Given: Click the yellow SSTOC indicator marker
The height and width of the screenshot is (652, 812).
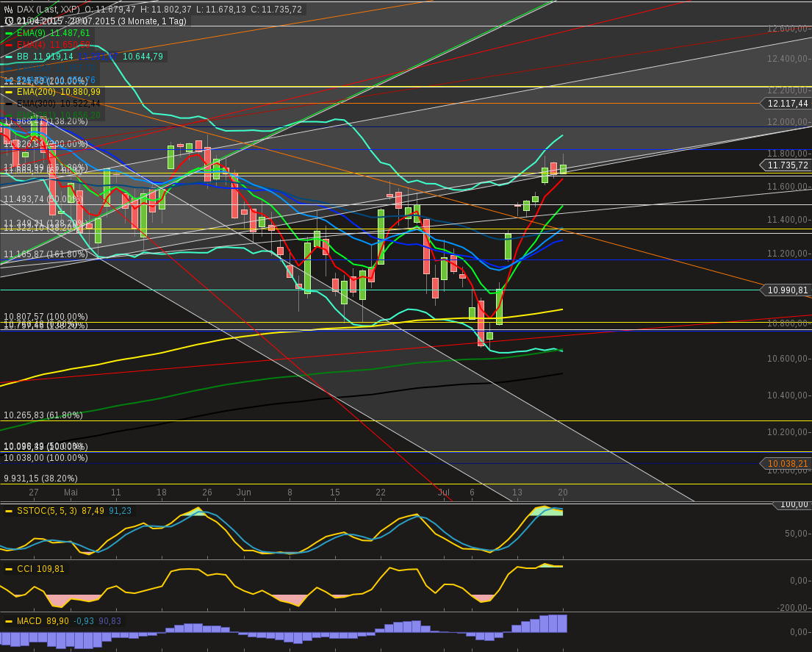Looking at the screenshot, I should click(x=9, y=511).
